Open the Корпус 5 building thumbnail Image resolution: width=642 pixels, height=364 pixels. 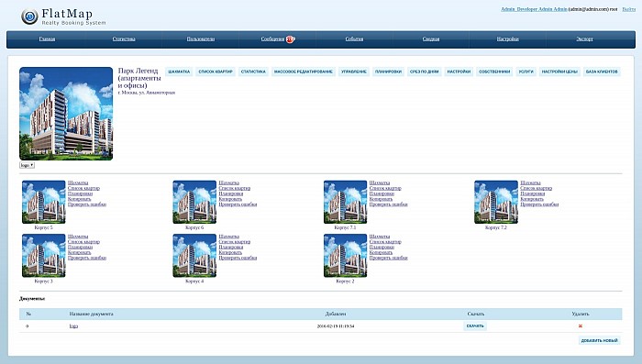44,202
